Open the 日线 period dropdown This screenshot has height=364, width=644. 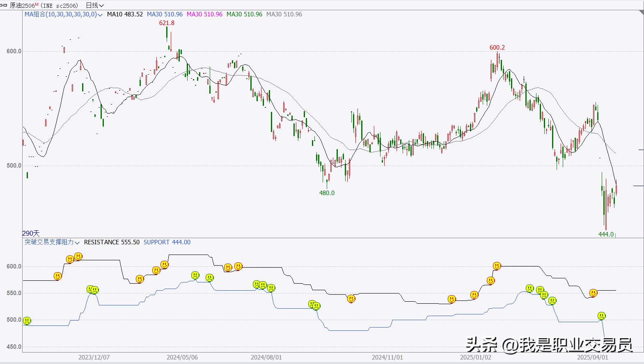click(94, 5)
